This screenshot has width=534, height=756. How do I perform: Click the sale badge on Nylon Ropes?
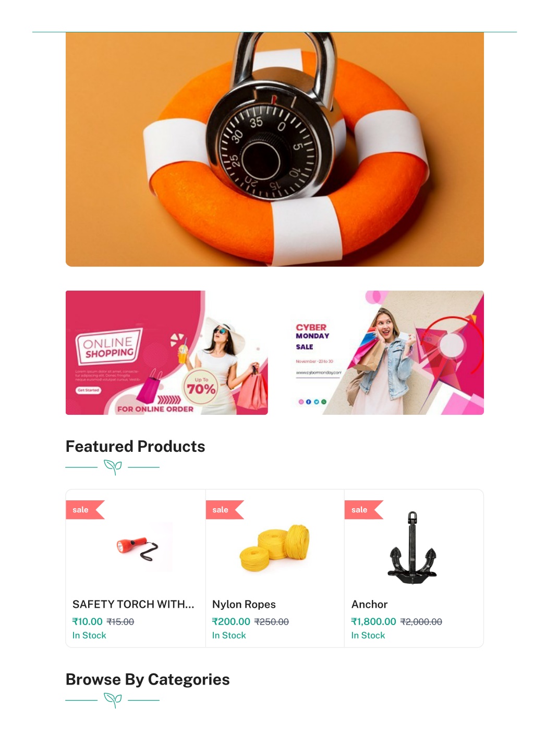225,510
